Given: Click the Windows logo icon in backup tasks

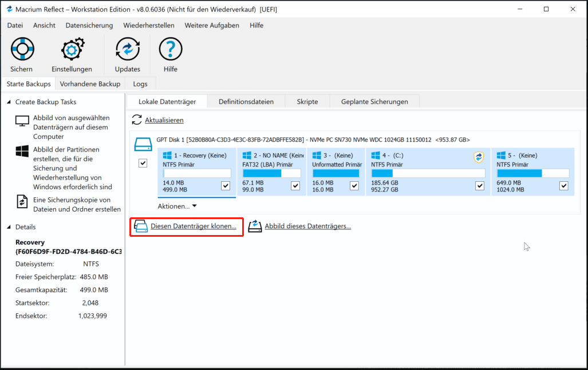Looking at the screenshot, I should 22,152.
